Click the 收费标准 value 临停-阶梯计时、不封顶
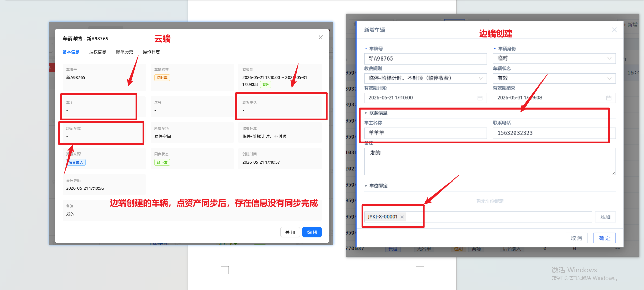 click(264, 136)
